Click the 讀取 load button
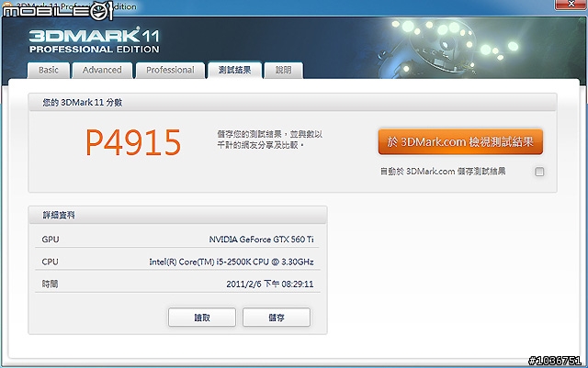588x368 pixels. (202, 318)
